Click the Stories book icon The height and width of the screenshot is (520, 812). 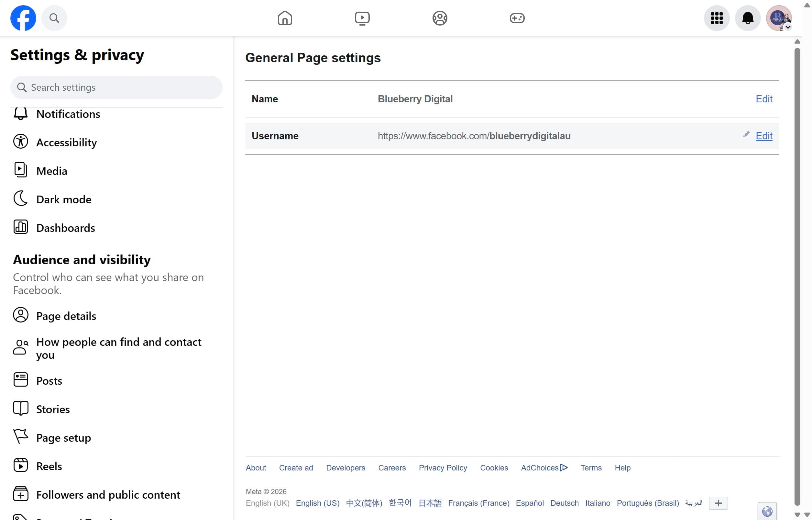pyautogui.click(x=21, y=409)
